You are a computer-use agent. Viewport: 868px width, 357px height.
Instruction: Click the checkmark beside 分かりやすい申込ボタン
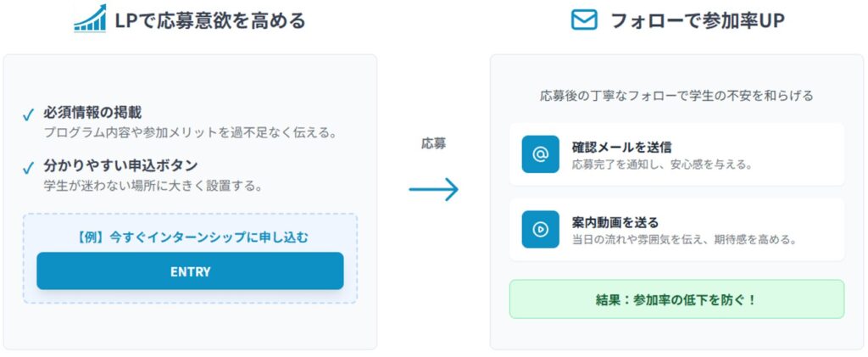click(x=28, y=167)
